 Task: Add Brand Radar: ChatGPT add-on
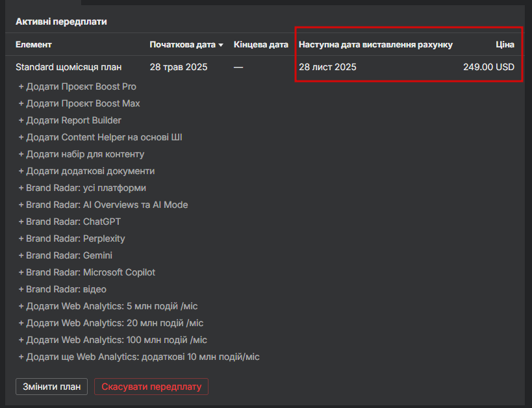[70, 222]
